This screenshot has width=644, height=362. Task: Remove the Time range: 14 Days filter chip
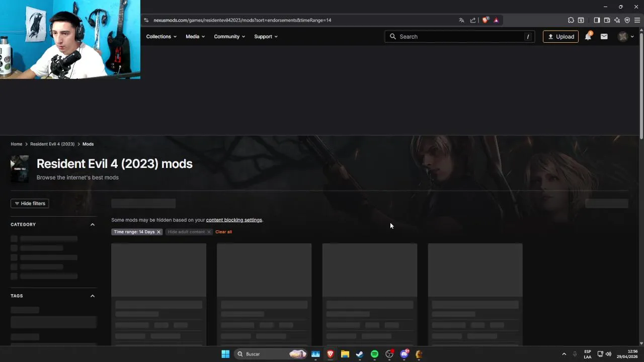158,232
